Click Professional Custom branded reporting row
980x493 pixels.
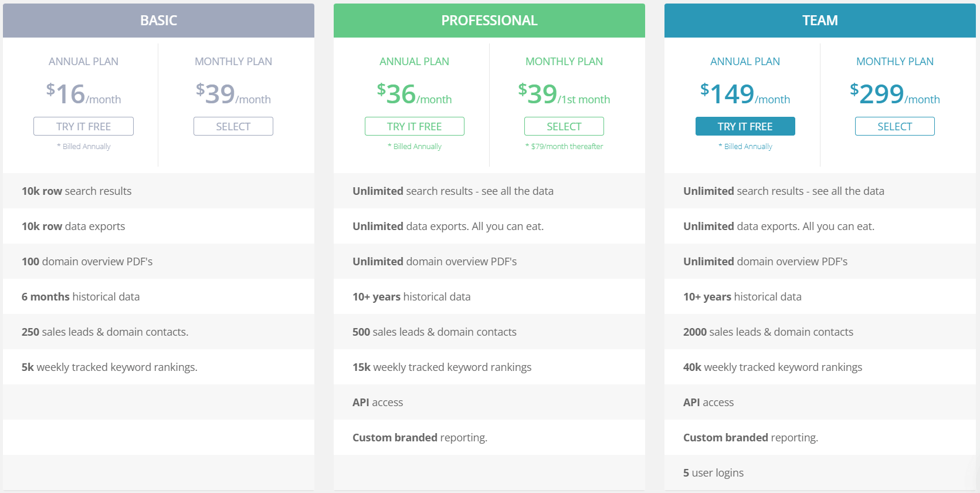(489, 437)
